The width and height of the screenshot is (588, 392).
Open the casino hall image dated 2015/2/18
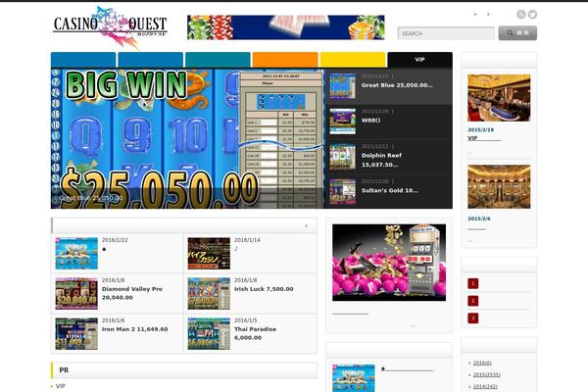click(x=499, y=98)
